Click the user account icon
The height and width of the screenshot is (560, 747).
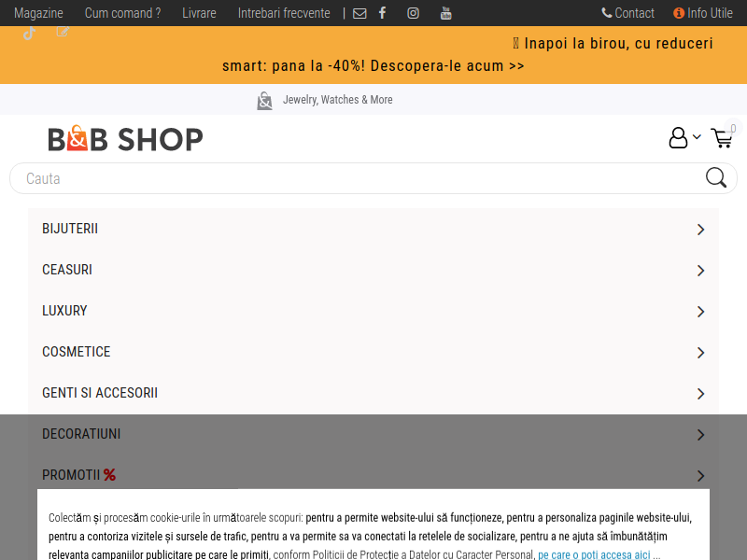click(x=679, y=138)
